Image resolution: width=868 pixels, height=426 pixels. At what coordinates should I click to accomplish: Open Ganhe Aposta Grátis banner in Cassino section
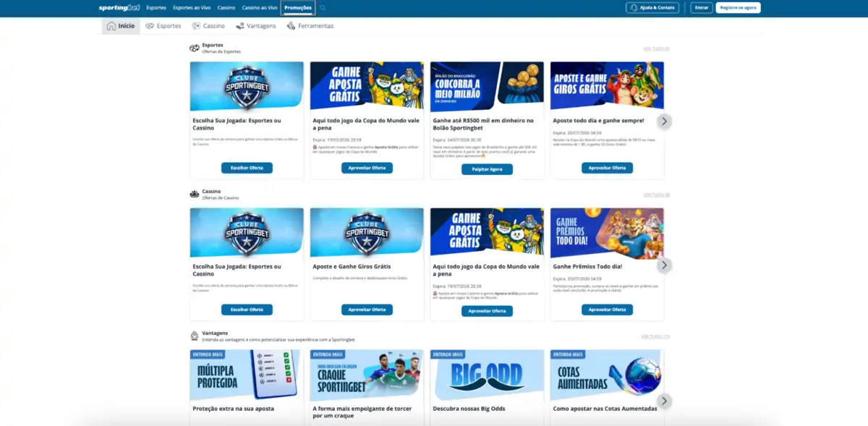[x=487, y=233]
